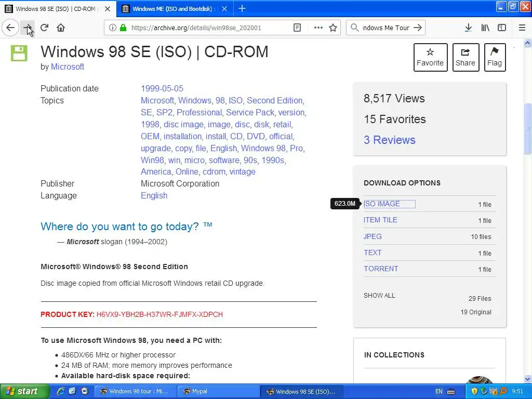Click the vertical scrollbar thumb
This screenshot has height=399, width=532.
point(527,128)
